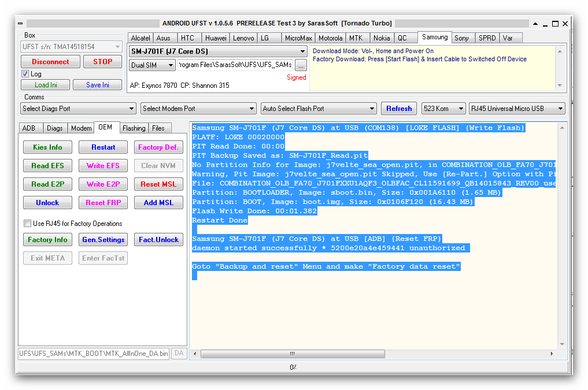Click the browse '...' file button
This screenshot has width=588, height=390.
[301, 65]
